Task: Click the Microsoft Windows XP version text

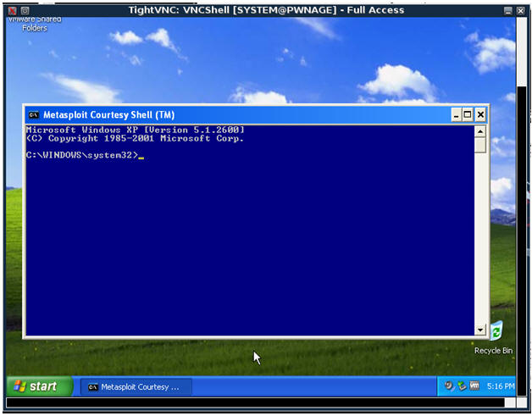Action: [135, 130]
